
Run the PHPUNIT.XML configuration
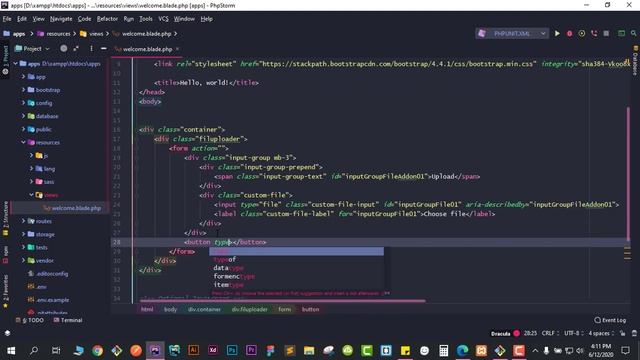click(x=557, y=33)
